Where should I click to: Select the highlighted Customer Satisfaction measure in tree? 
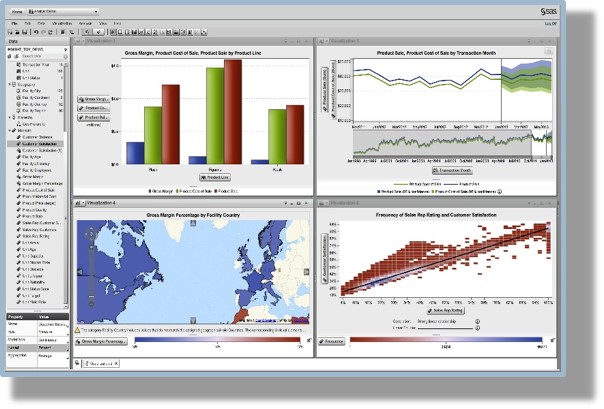pyautogui.click(x=35, y=144)
